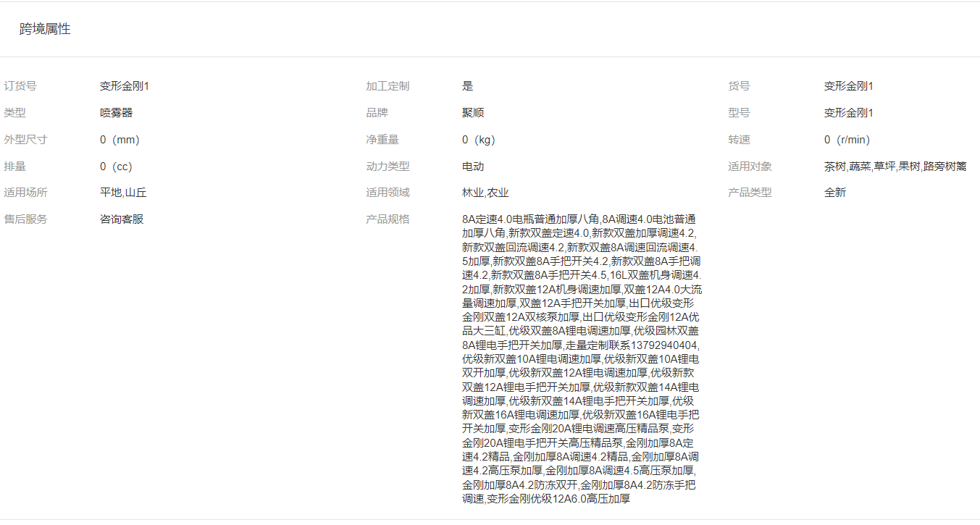The height and width of the screenshot is (525, 980).
Task: Select the 动力类型 value 电动
Action: click(x=473, y=167)
